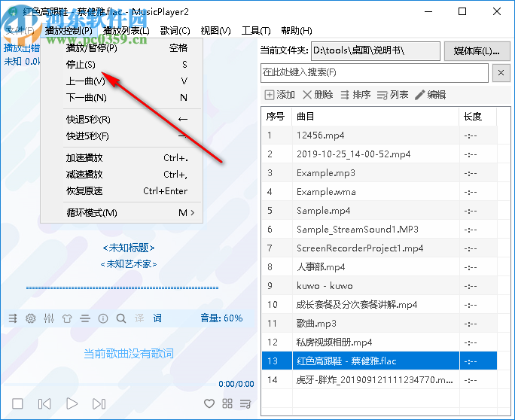
Task: Open the grid view icon in the bottom bar
Action: [227, 403]
